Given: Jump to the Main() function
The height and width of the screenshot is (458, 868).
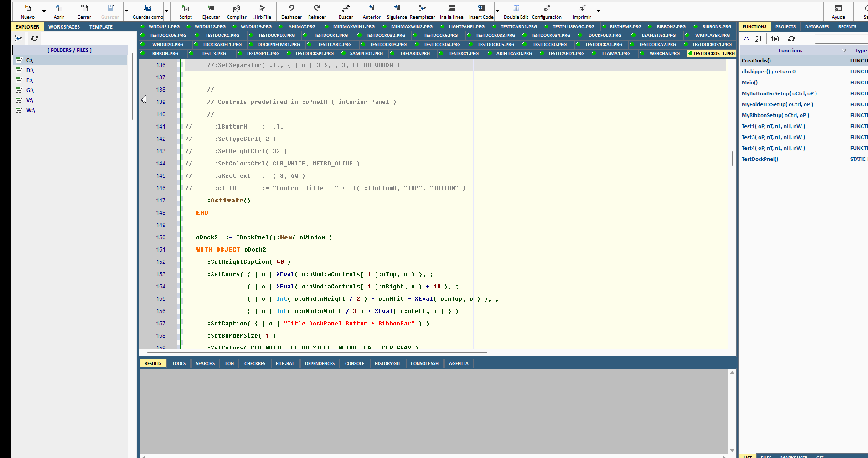Looking at the screenshot, I should [749, 82].
